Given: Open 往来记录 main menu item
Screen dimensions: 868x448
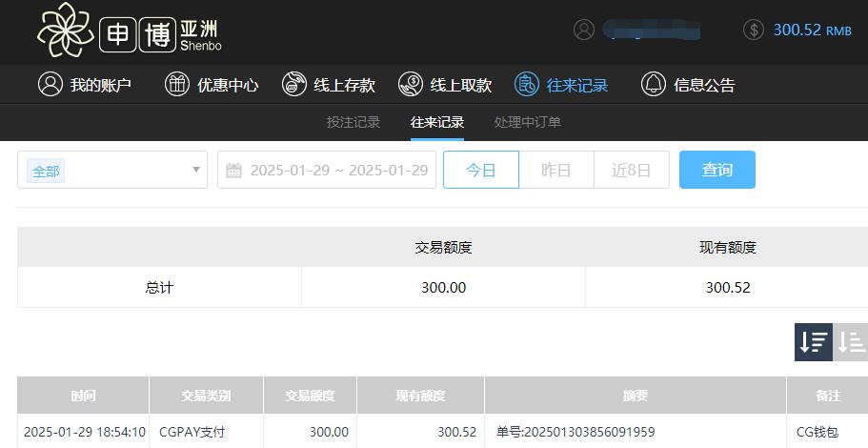Looking at the screenshot, I should pyautogui.click(x=561, y=84).
